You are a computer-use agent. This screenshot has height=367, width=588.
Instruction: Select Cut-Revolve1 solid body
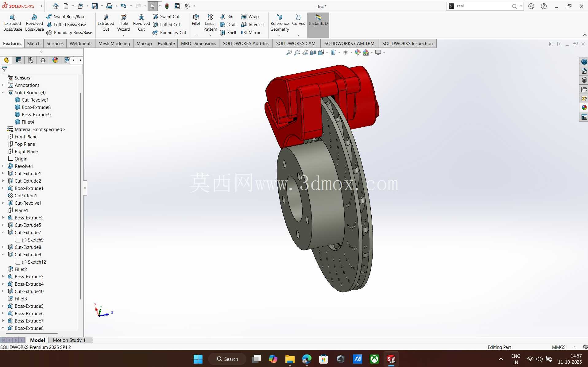point(35,100)
